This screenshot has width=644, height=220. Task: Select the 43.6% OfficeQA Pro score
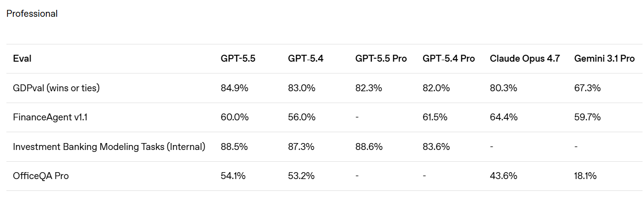point(503,176)
